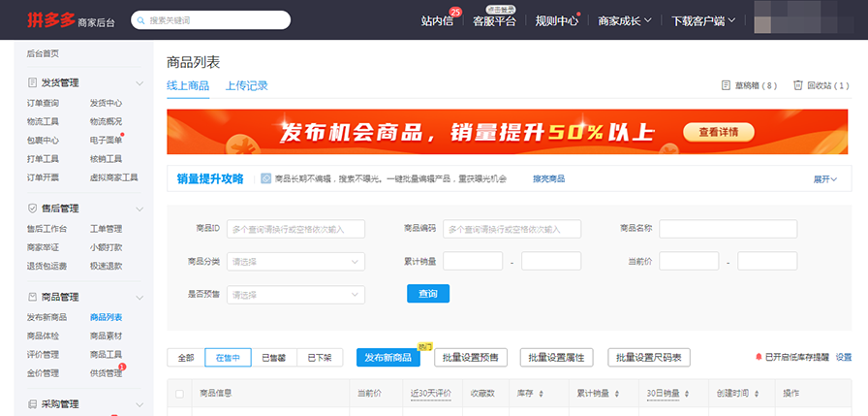
Task: Focus the 商品名称 input field
Action: pos(728,229)
